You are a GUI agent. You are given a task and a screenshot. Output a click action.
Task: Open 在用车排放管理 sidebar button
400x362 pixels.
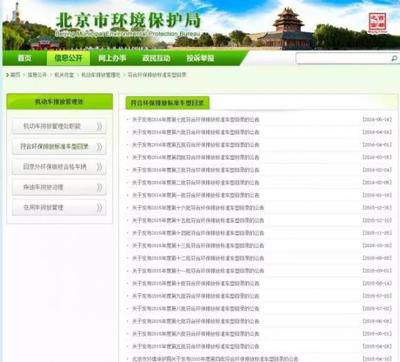59,208
